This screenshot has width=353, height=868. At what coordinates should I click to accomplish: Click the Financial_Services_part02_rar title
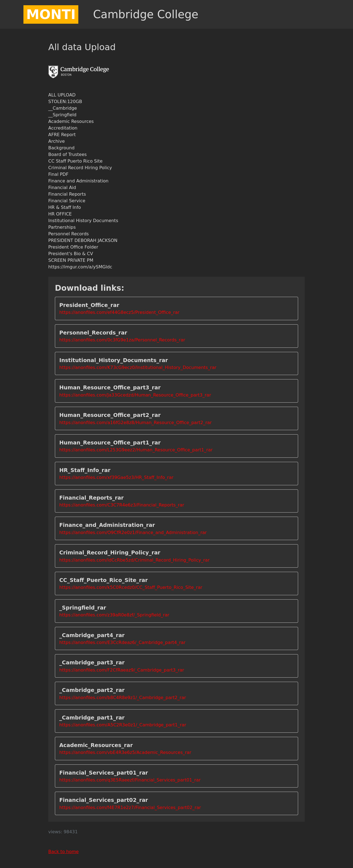tap(103, 800)
